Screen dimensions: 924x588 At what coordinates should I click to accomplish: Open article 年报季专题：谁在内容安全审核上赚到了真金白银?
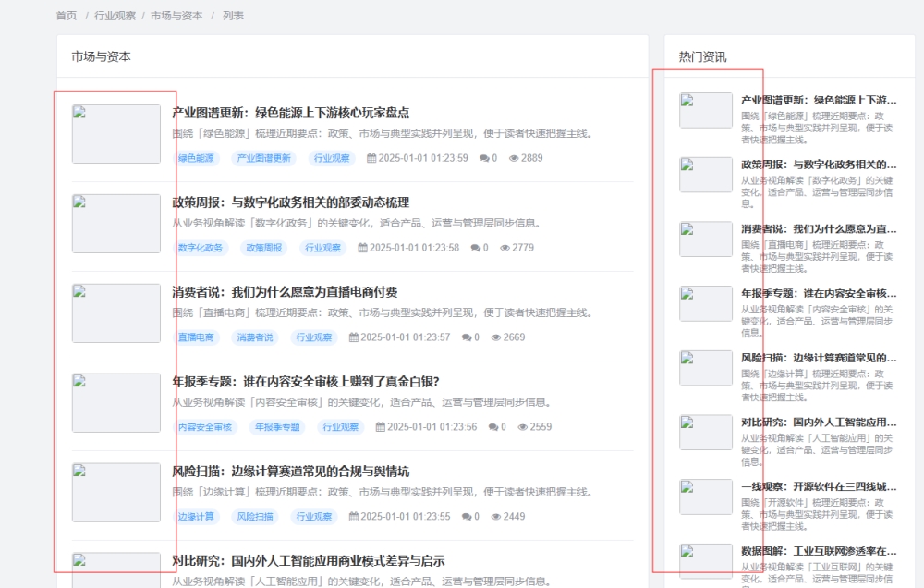click(306, 382)
